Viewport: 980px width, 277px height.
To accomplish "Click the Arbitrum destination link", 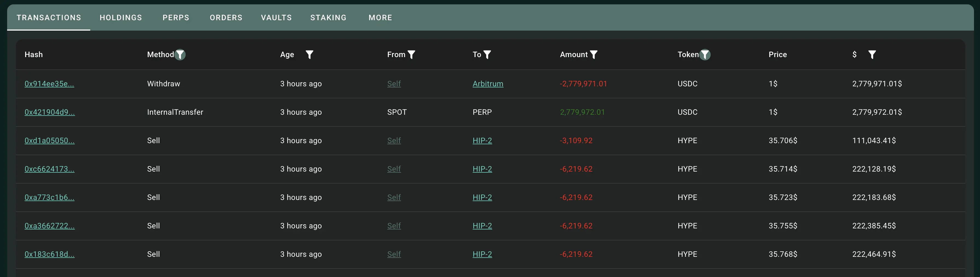I will (488, 84).
